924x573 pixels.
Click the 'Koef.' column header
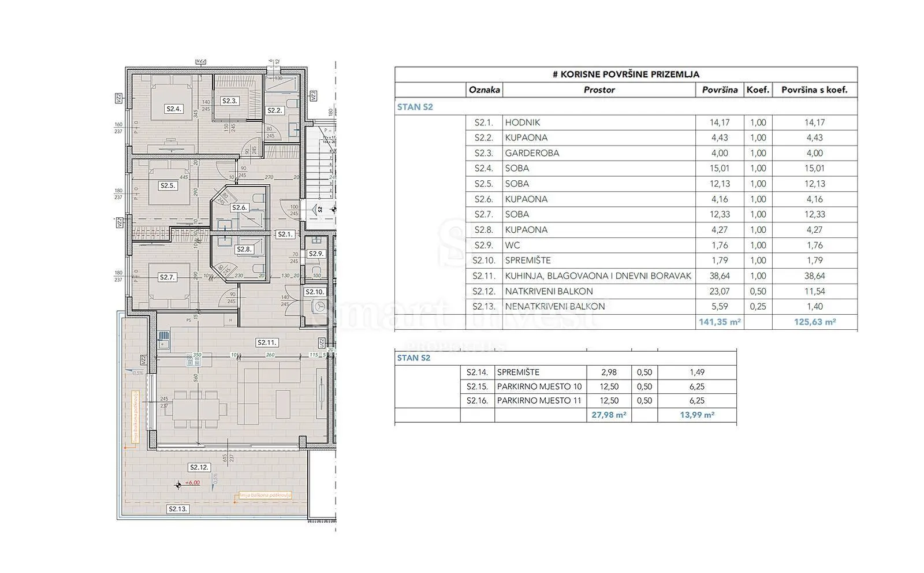pyautogui.click(x=758, y=90)
